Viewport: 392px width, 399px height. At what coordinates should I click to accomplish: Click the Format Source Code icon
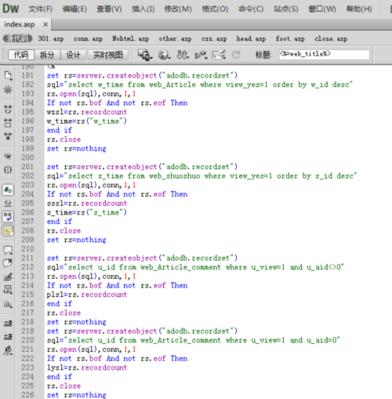[x=8, y=351]
